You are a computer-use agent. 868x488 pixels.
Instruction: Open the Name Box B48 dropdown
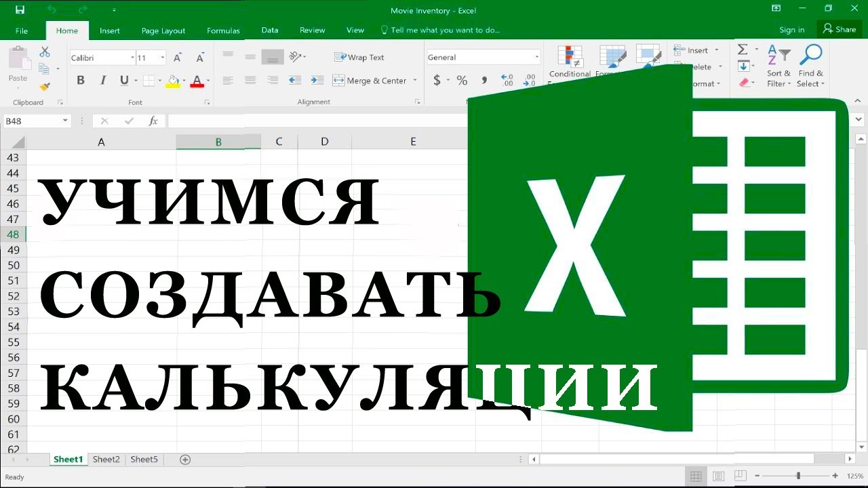(x=65, y=121)
